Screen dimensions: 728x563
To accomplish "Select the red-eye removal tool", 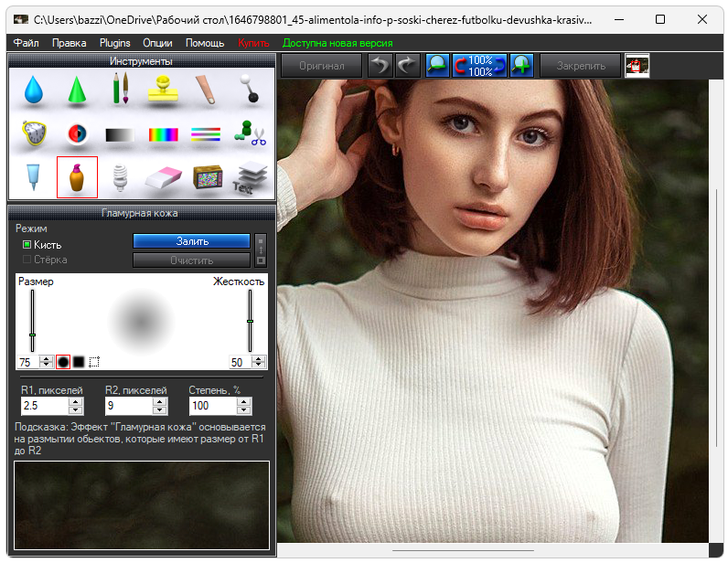I will tap(77, 133).
